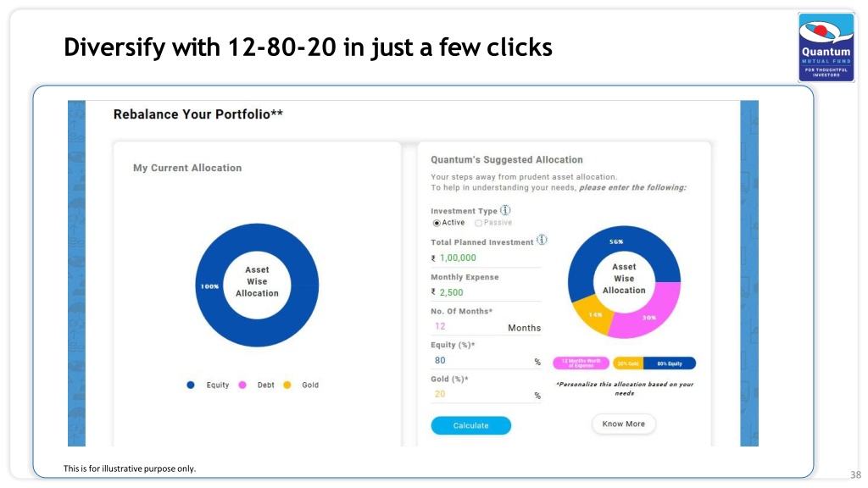
Task: Select the Passive investment type radio
Action: pos(478,223)
